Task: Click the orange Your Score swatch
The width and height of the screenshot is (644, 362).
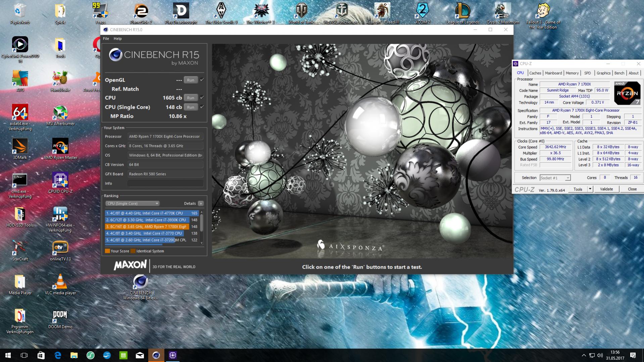Action: click(x=107, y=251)
